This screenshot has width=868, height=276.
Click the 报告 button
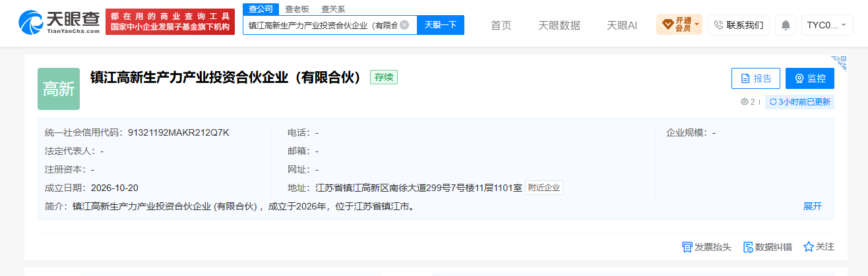[x=756, y=78]
